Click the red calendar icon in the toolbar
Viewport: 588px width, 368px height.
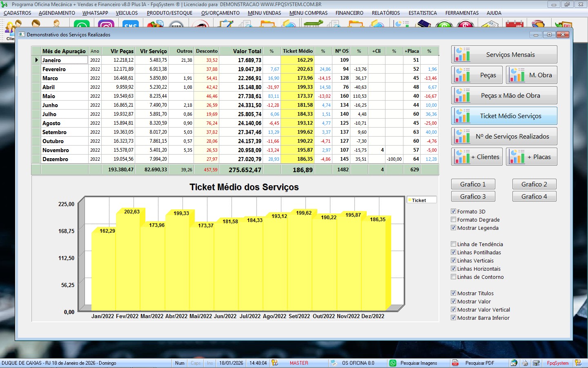tap(514, 25)
